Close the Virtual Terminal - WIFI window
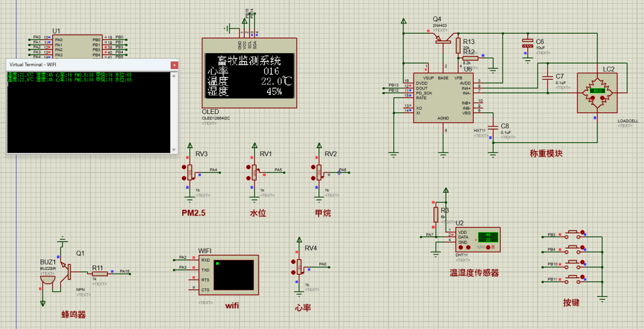Screen dimensions: 644x329 pyautogui.click(x=174, y=65)
